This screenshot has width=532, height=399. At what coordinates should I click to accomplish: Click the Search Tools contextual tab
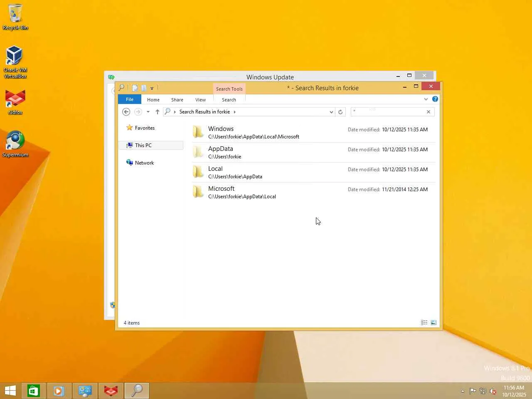pos(229,89)
